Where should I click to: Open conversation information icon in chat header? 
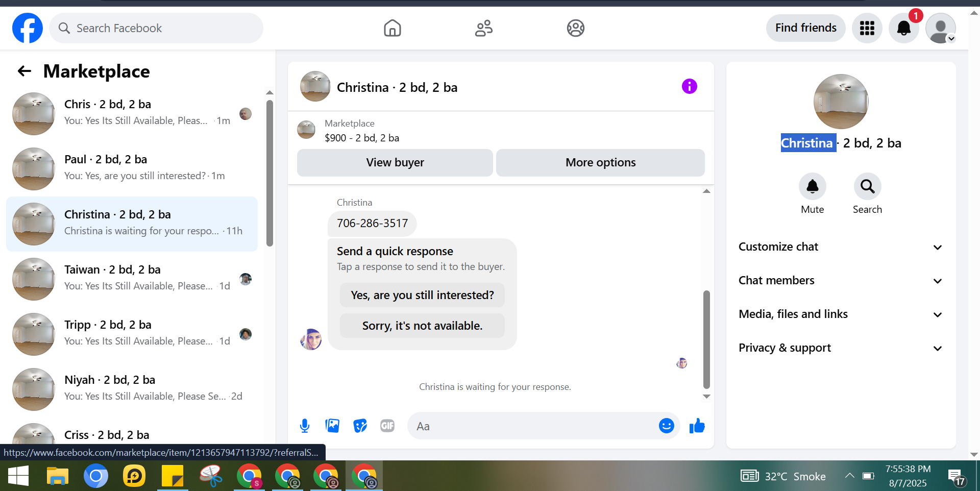click(690, 86)
